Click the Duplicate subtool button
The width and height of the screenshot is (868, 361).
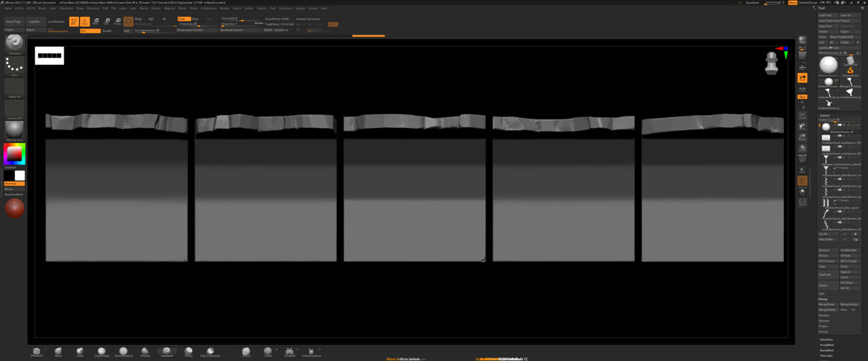pos(828,274)
